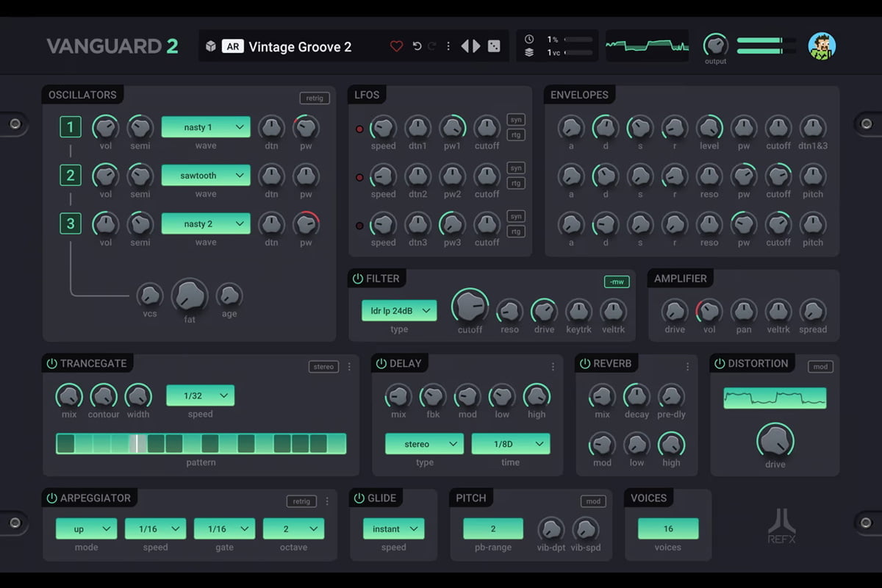Screen dimensions: 882x588
Task: Click the first step of the Trancegate pattern
Action: pos(65,443)
